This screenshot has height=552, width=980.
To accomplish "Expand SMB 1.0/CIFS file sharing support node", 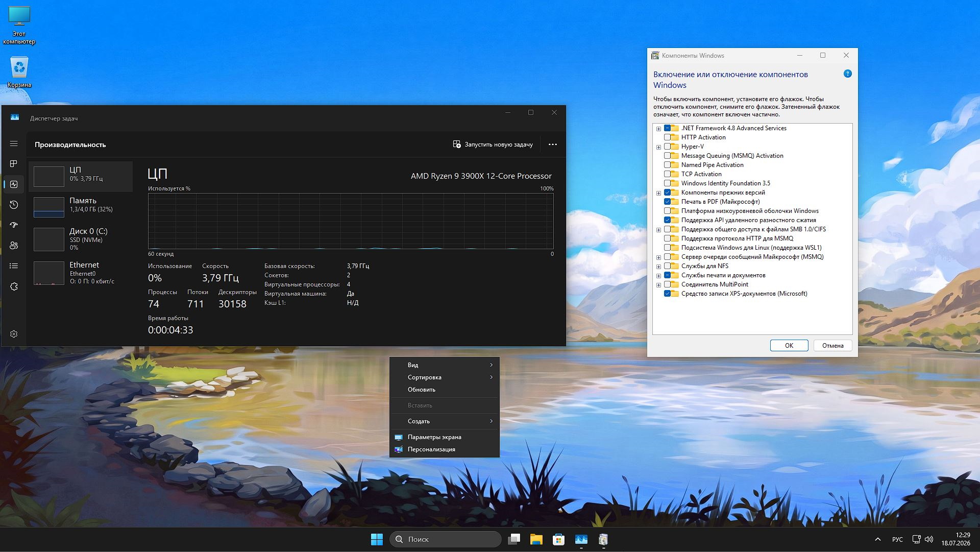I will click(658, 230).
